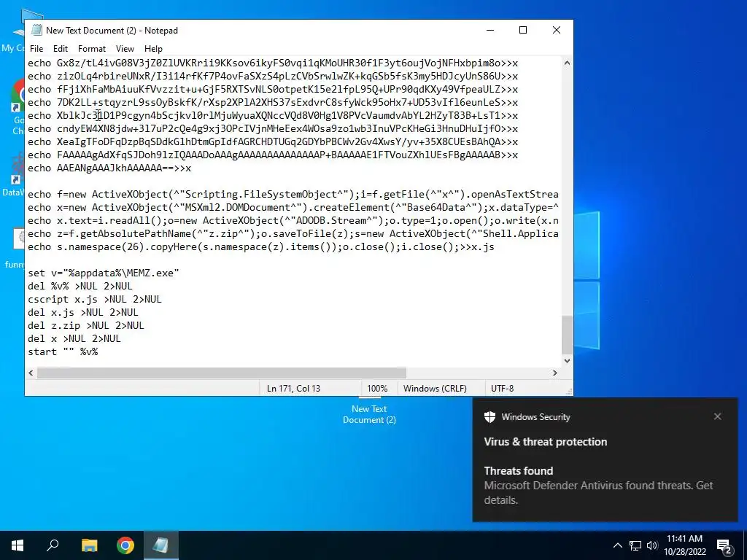Click the 100% zoom status bar entry
Screen dimensions: 747x560
point(377,388)
